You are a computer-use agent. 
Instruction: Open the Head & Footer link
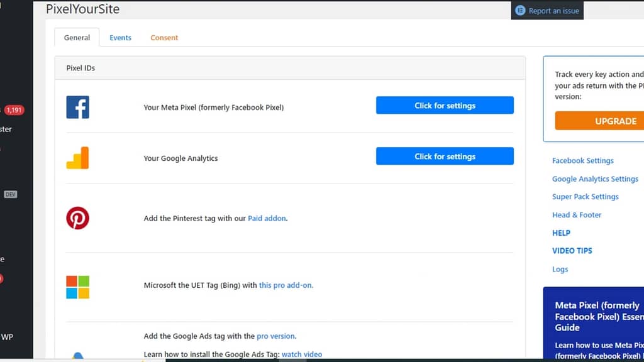point(577,215)
